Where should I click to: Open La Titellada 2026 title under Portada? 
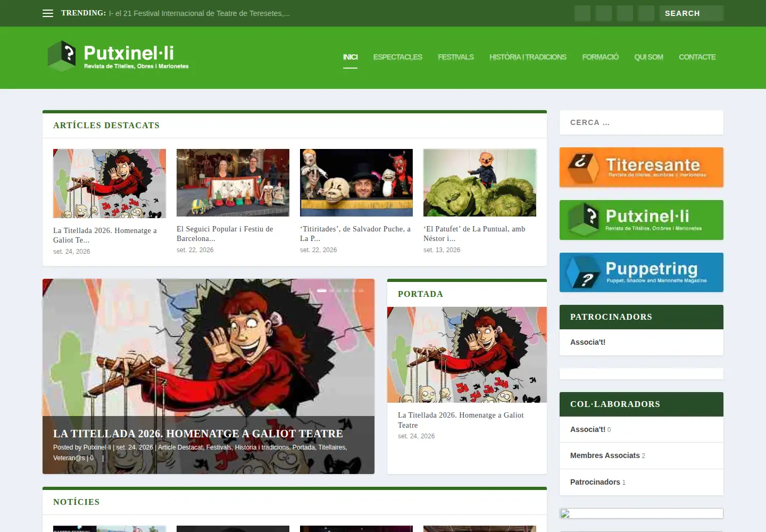tap(461, 420)
